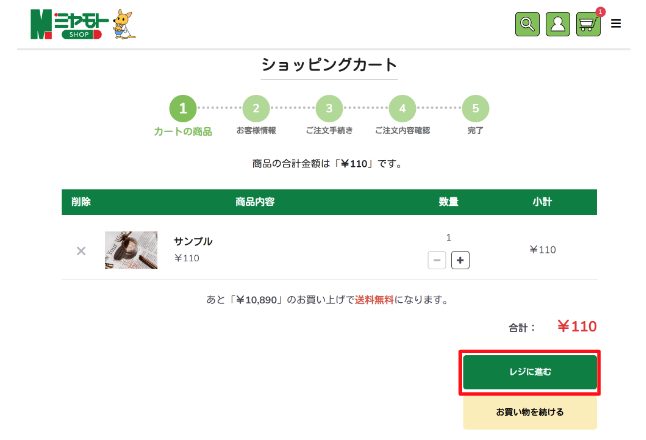The width and height of the screenshot is (646, 440).
Task: Decrease quantity with minus button
Action: (437, 260)
